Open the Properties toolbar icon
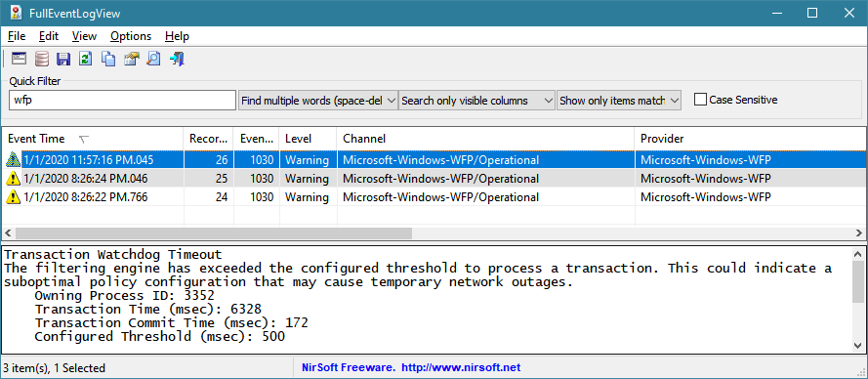 [131, 59]
